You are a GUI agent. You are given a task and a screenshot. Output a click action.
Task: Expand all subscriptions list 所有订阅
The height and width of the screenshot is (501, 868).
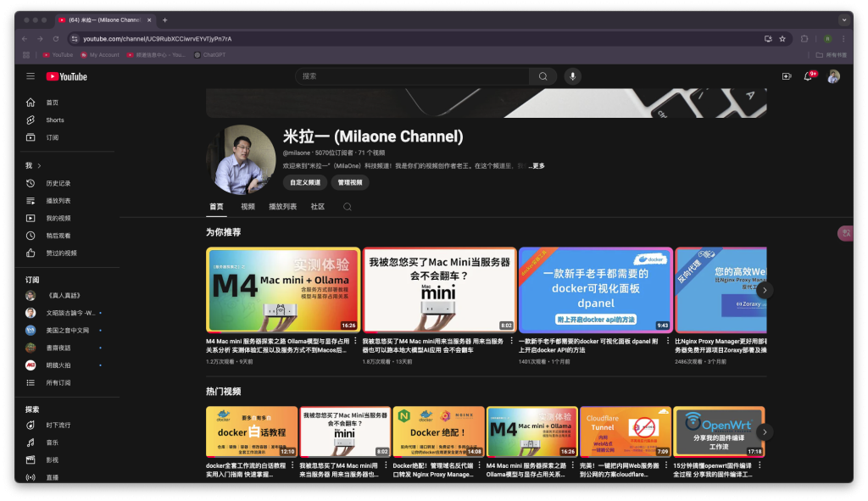click(x=58, y=383)
